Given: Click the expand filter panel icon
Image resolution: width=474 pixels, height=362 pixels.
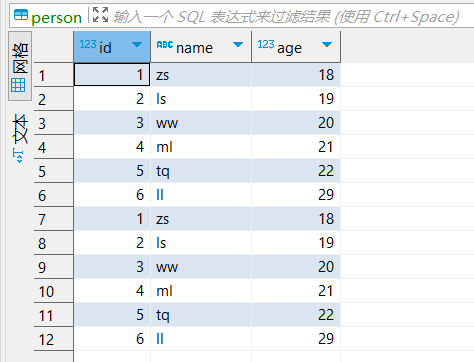Looking at the screenshot, I should click(100, 15).
